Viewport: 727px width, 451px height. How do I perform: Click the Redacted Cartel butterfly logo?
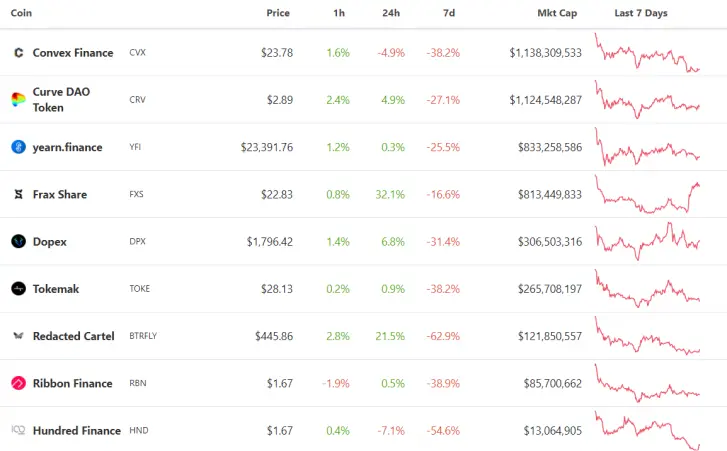19,336
